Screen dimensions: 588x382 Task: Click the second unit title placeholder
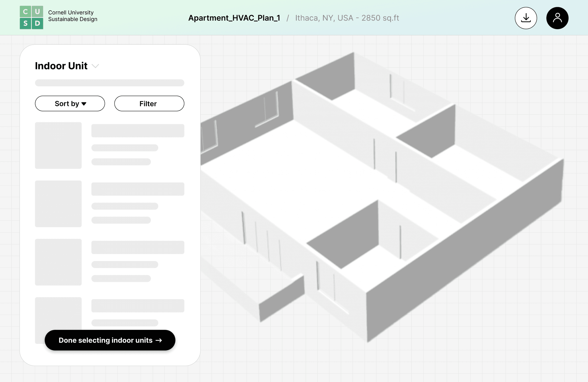138,189
